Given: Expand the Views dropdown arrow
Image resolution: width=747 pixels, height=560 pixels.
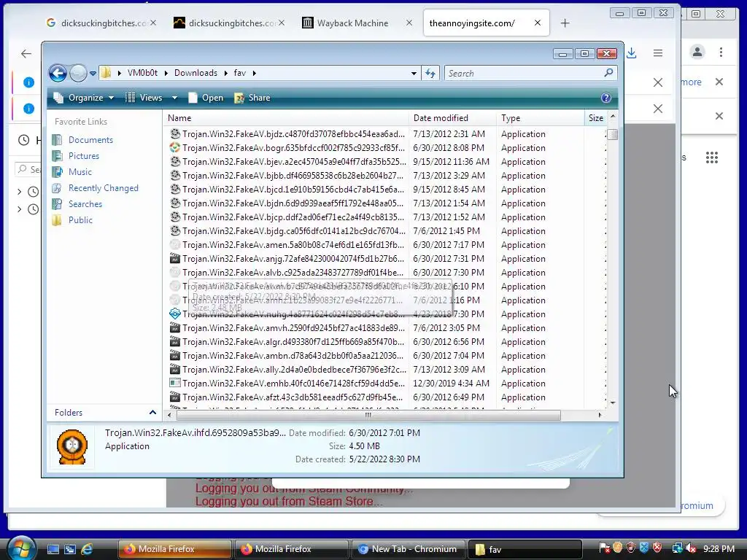Looking at the screenshot, I should pyautogui.click(x=175, y=98).
